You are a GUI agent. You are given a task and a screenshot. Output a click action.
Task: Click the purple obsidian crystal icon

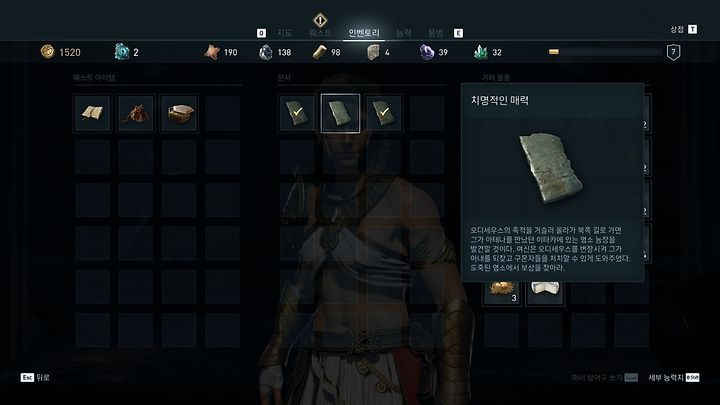(427, 52)
